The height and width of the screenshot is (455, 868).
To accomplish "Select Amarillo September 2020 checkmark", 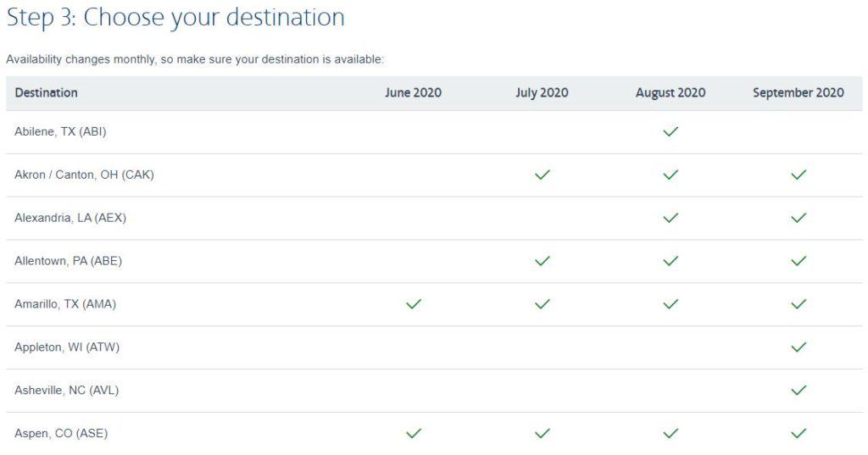I will (798, 304).
